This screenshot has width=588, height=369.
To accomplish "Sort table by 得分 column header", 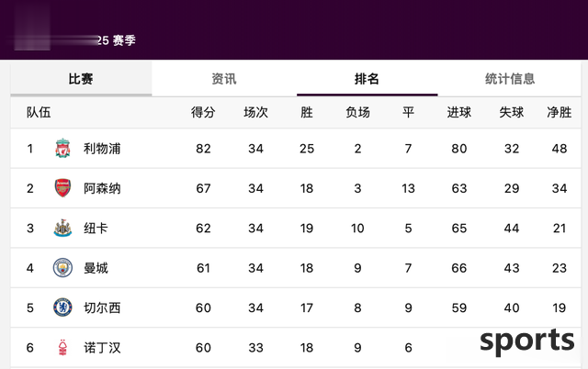I will click(203, 112).
